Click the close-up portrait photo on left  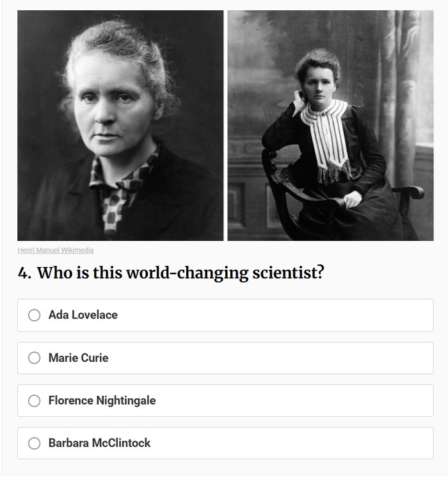pos(120,96)
